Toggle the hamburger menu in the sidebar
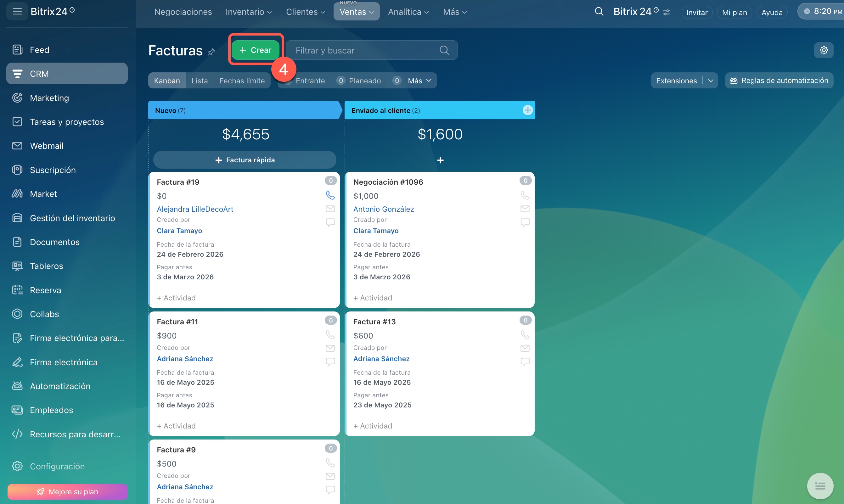This screenshot has height=504, width=844. coord(17,12)
